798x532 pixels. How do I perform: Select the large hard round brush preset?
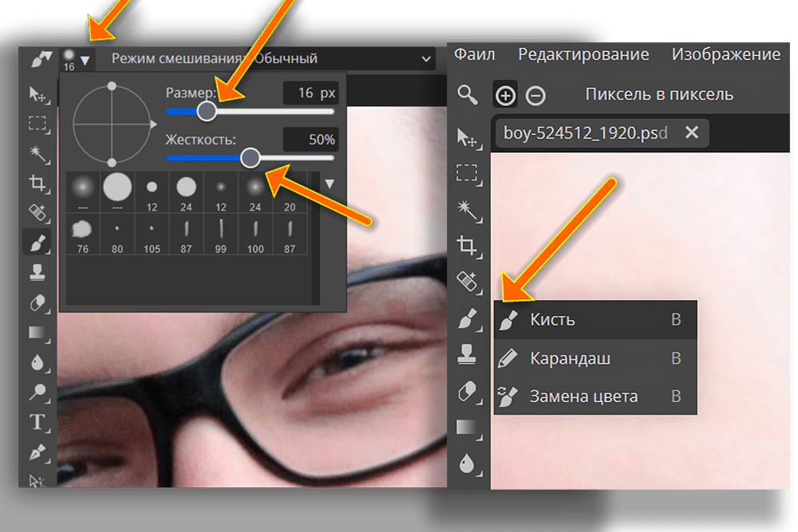[x=117, y=191]
